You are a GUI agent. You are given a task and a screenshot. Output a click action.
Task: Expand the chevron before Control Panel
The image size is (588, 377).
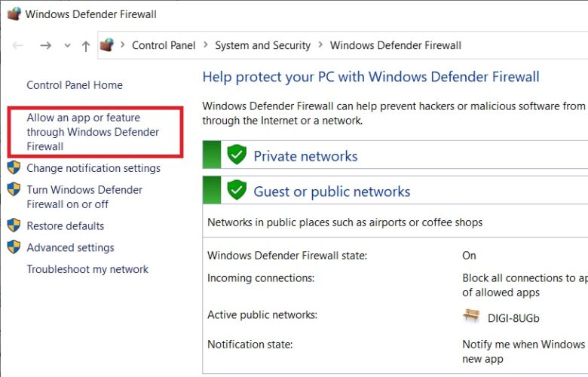coord(123,45)
